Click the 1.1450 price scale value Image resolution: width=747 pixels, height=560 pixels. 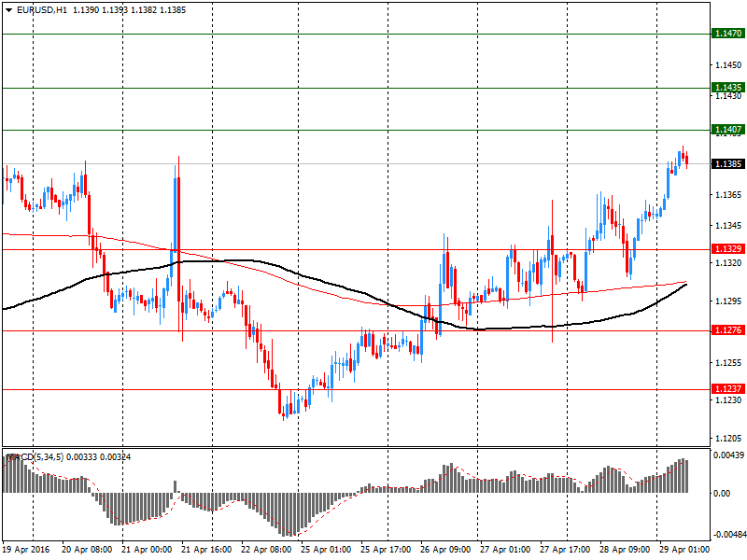click(728, 64)
